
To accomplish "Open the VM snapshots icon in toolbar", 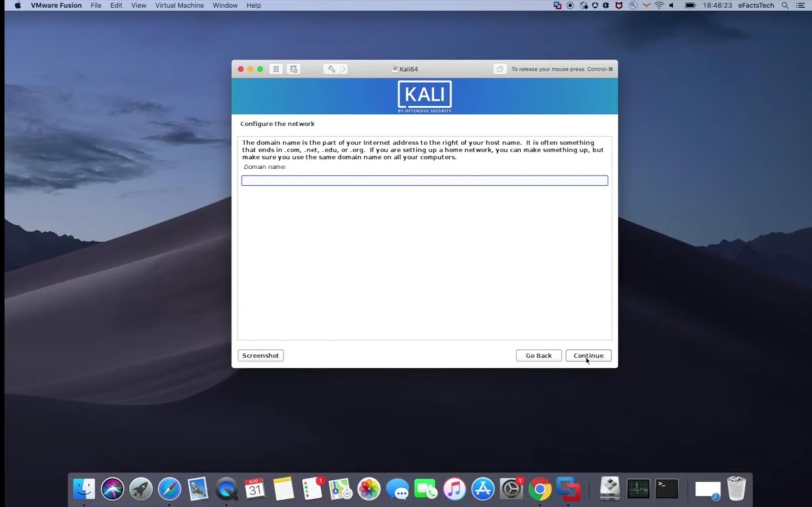I will [294, 69].
